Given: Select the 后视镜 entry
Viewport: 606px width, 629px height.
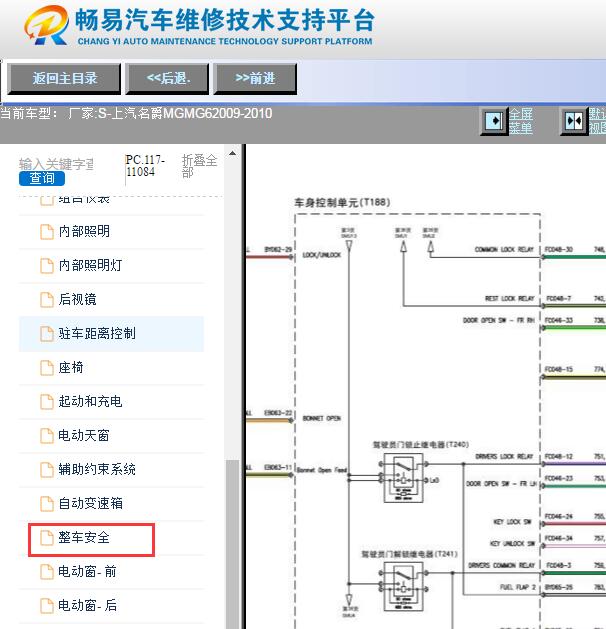Looking at the screenshot, I should click(77, 299).
